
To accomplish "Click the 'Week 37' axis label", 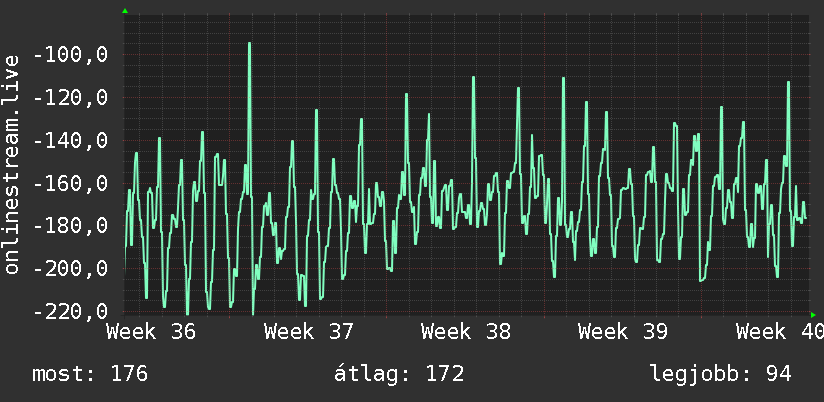I will pos(309,332).
